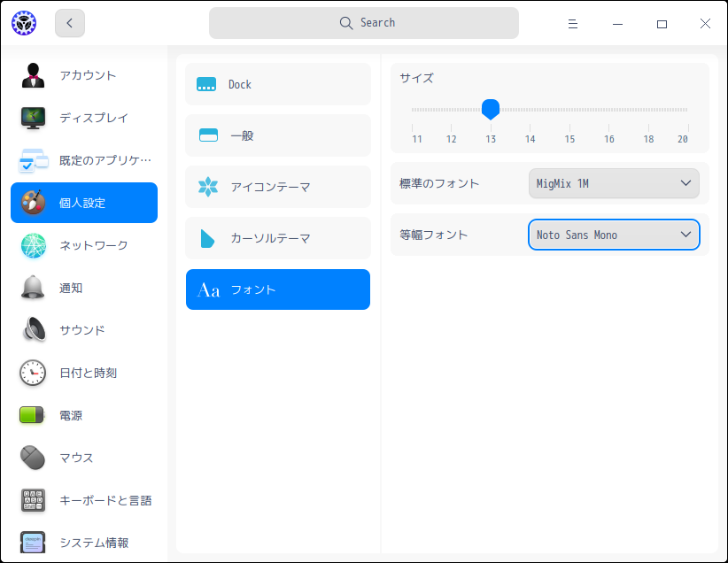Expand the 標準のフォント MigMix 1M dropdown
The image size is (728, 563).
[614, 183]
